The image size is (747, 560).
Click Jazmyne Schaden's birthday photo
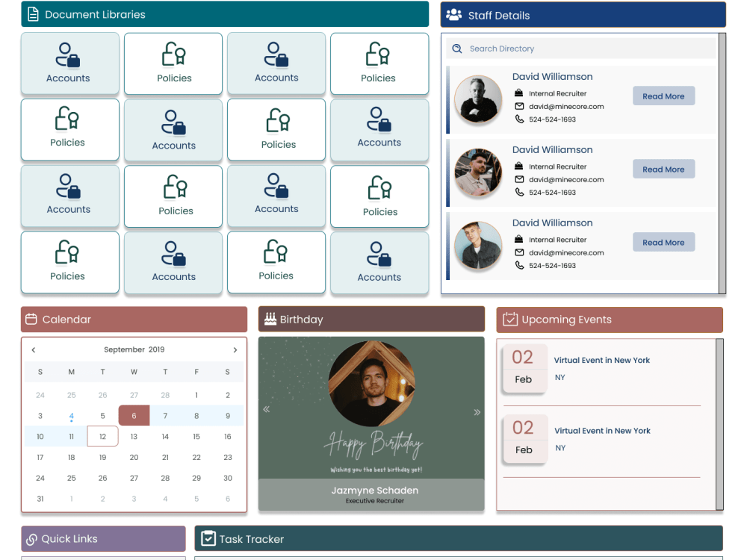371,383
